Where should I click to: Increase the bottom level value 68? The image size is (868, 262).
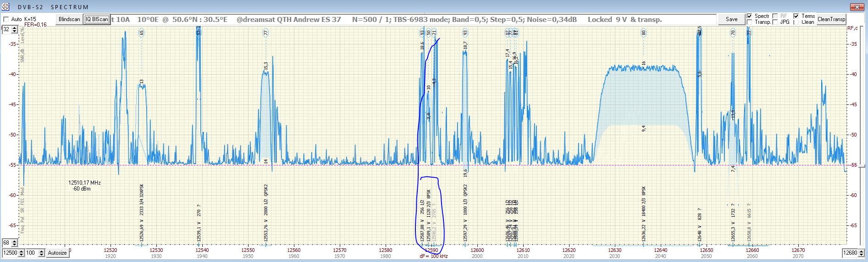15,241
